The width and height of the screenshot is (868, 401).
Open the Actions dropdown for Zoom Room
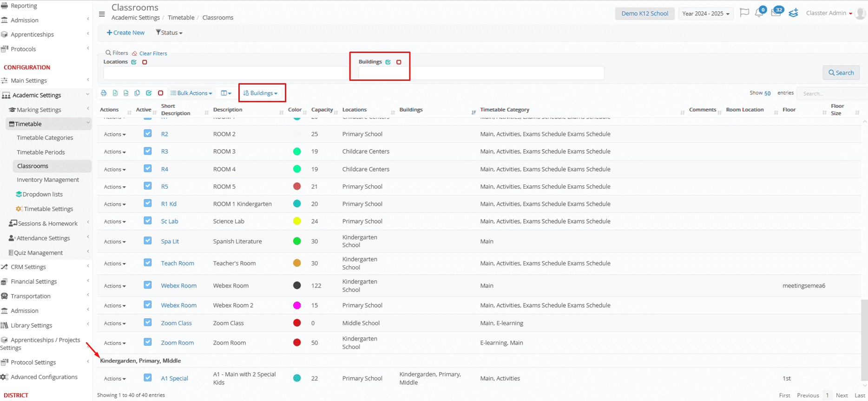pos(115,343)
